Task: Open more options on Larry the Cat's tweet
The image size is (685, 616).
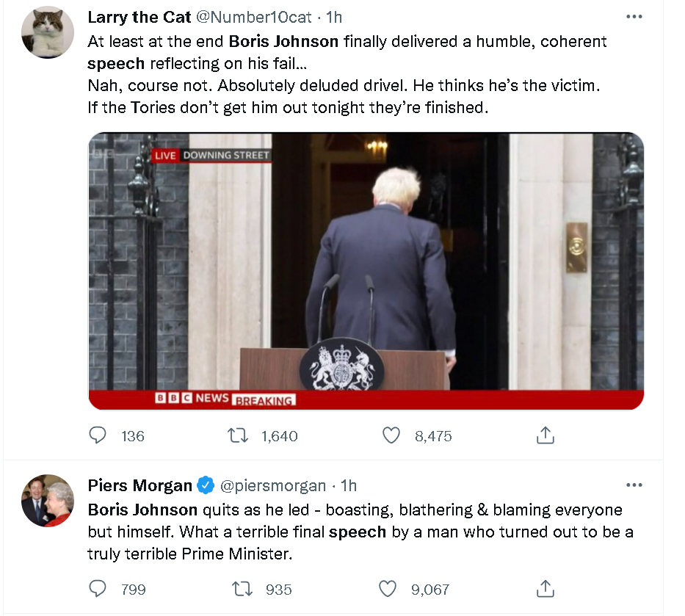Action: click(x=634, y=17)
